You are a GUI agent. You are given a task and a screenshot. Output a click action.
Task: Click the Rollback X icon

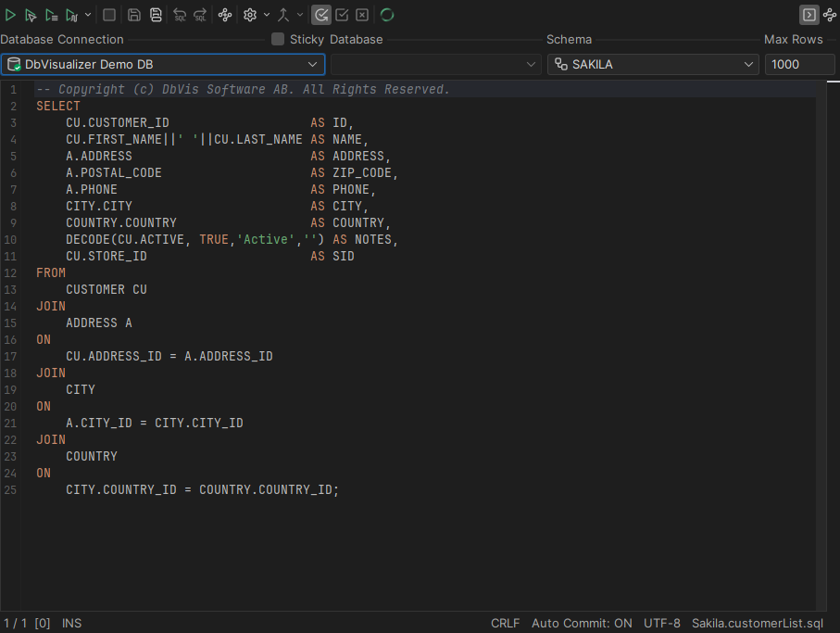362,15
